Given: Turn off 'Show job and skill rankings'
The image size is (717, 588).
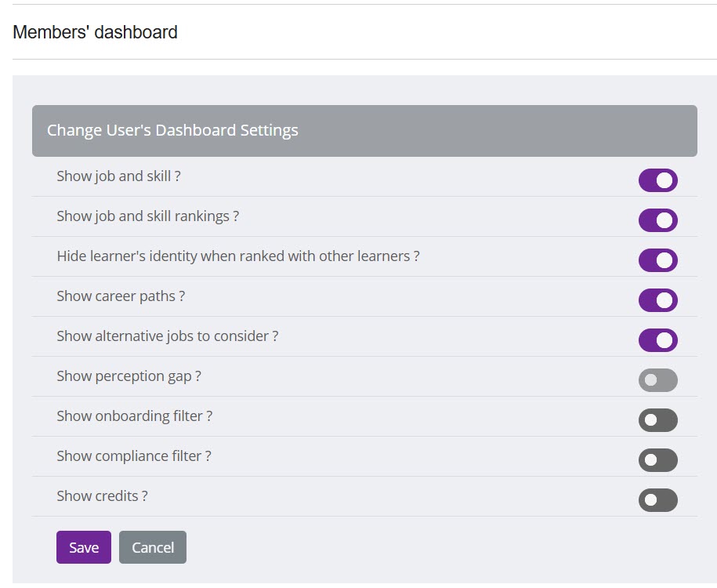Looking at the screenshot, I should tap(658, 220).
